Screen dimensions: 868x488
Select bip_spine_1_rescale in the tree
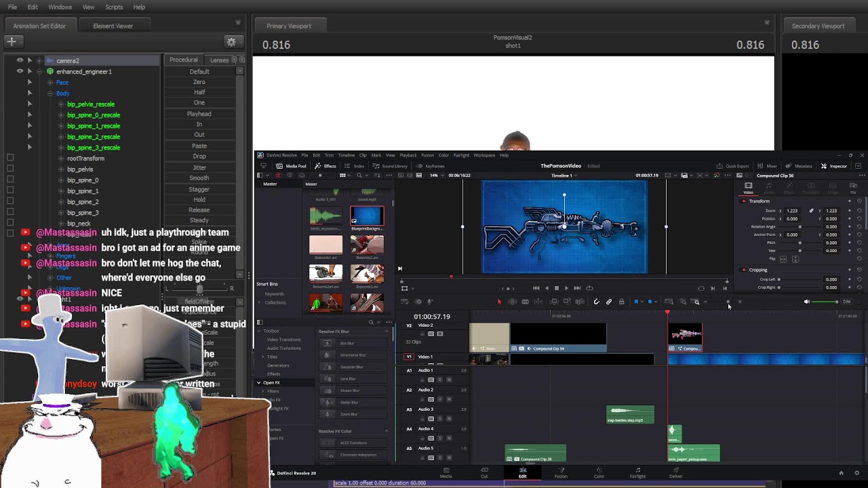94,125
